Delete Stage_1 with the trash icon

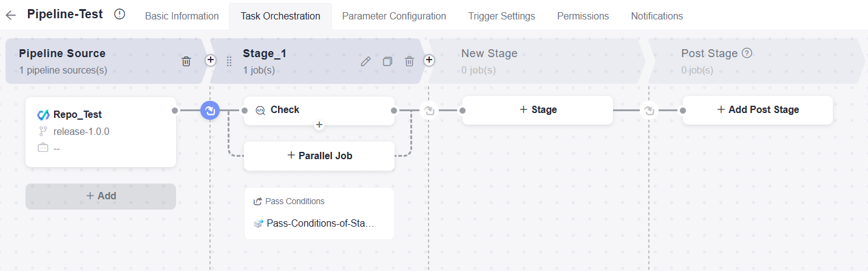410,61
